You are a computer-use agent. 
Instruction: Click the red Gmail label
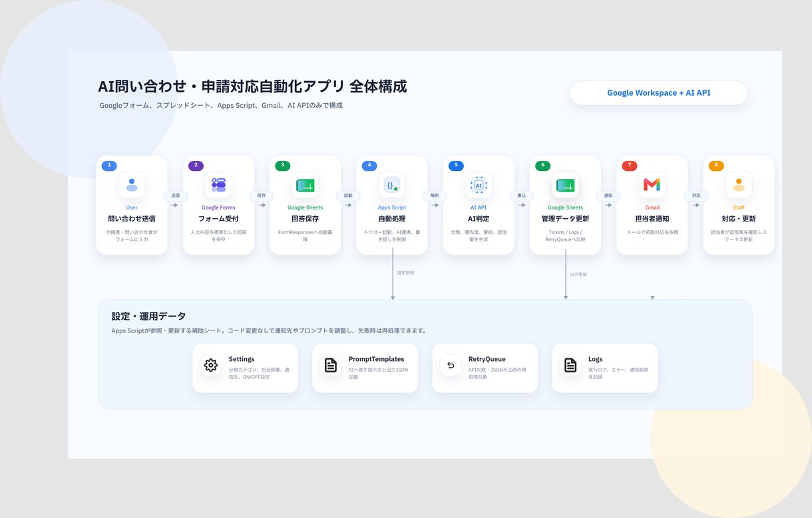click(652, 207)
